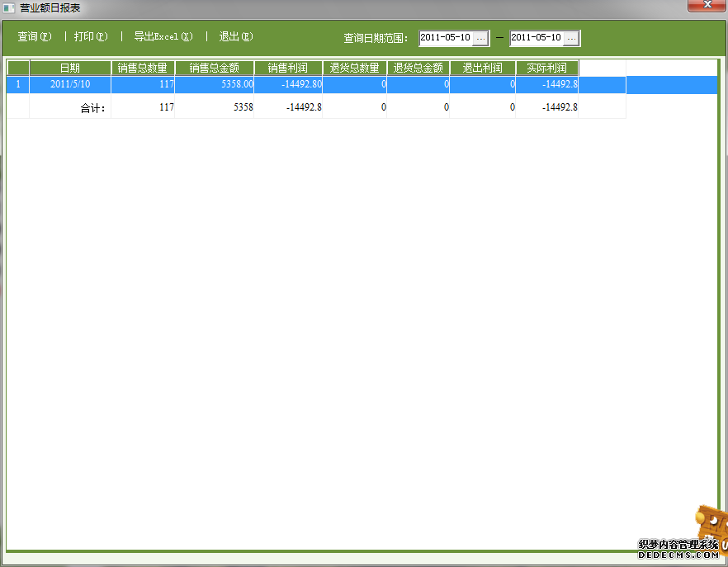Focus the start date input field
The image size is (728, 567).
446,38
